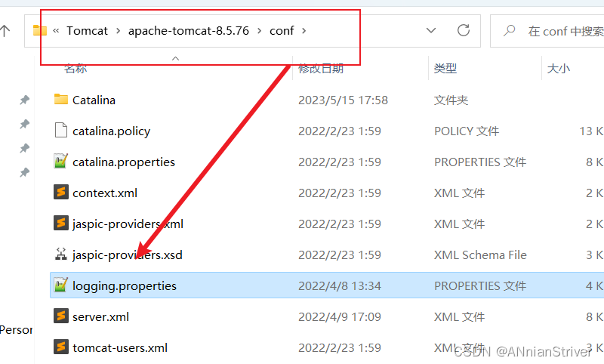Click the jaspic-providers.xml Sublime icon
Image resolution: width=604 pixels, height=364 pixels.
(x=61, y=223)
